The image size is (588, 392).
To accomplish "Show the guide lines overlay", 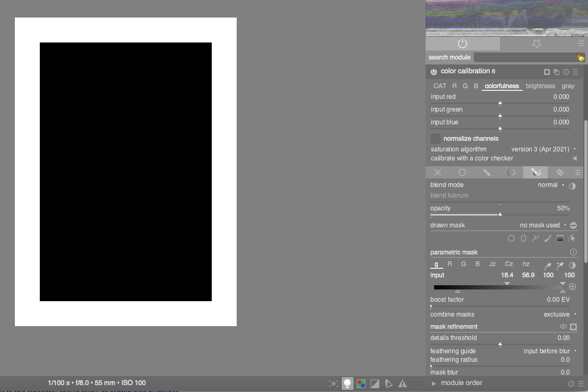I will click(x=417, y=383).
